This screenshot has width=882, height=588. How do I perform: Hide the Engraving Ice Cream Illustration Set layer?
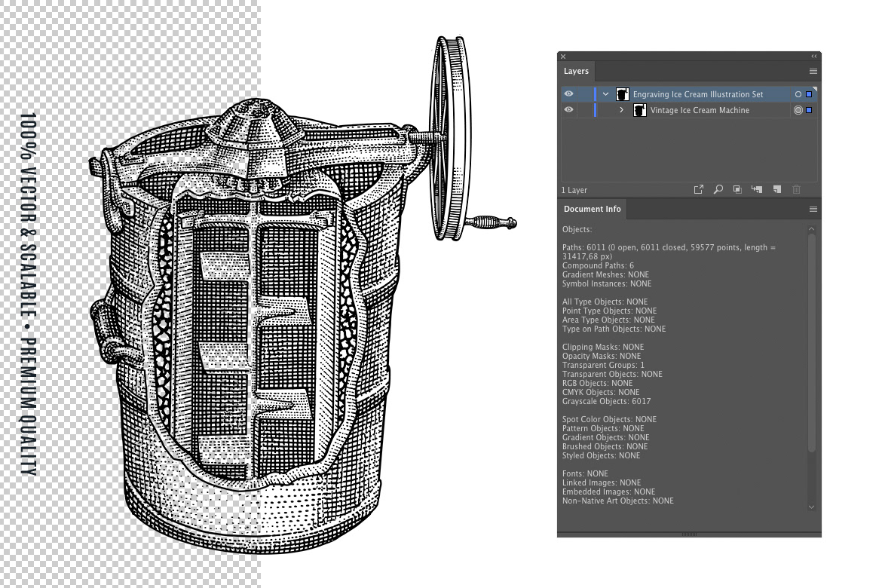pos(568,94)
